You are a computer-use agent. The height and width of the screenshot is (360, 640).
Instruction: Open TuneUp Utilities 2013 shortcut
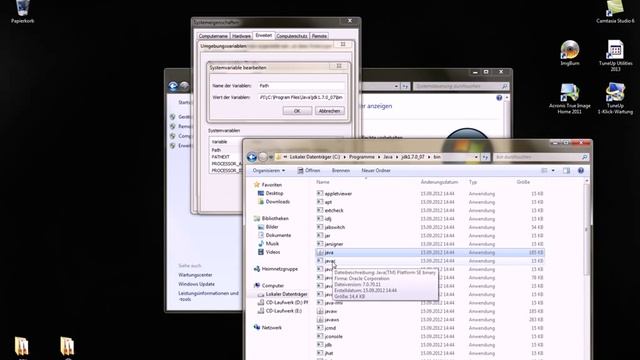pyautogui.click(x=615, y=55)
